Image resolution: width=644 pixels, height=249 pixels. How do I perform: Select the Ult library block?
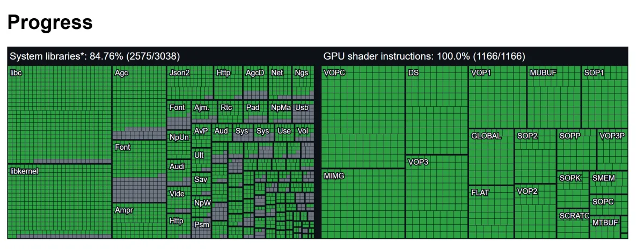(201, 160)
